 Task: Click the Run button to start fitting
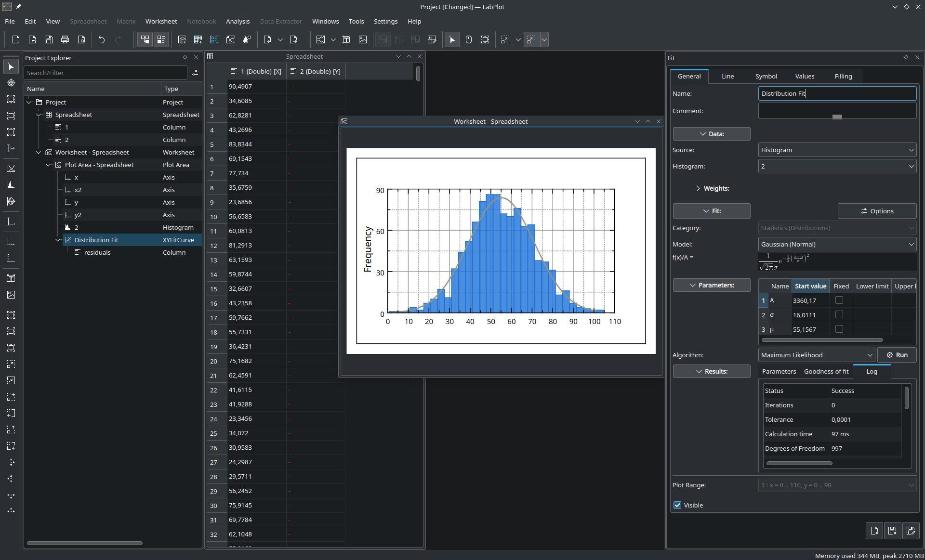[x=897, y=355]
